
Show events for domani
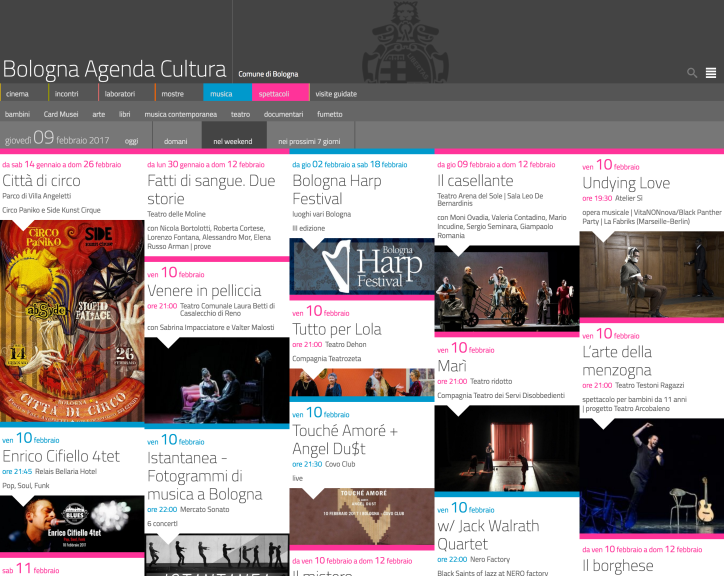pyautogui.click(x=175, y=142)
